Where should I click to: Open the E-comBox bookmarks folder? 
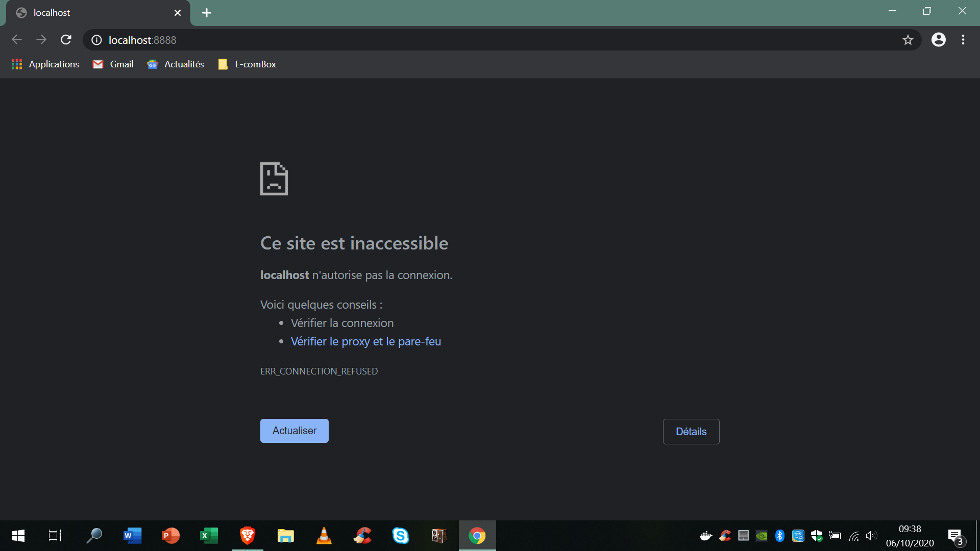(247, 64)
